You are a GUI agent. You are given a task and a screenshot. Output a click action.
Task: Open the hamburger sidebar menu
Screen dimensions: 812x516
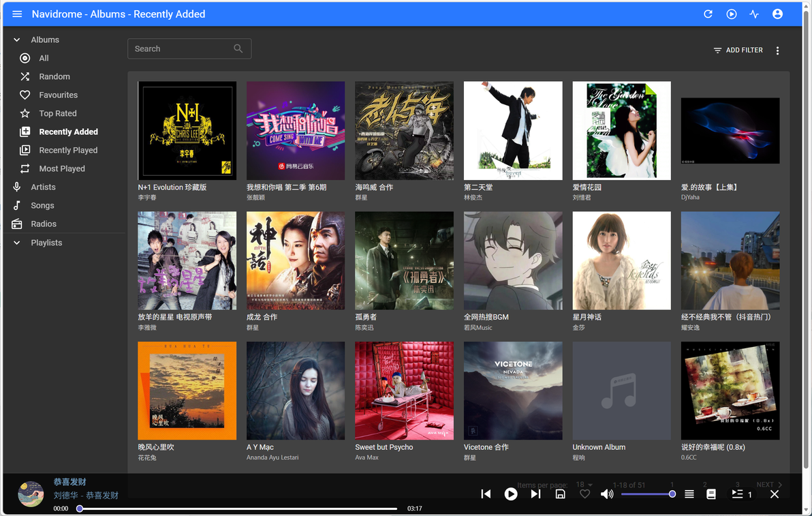(x=17, y=14)
